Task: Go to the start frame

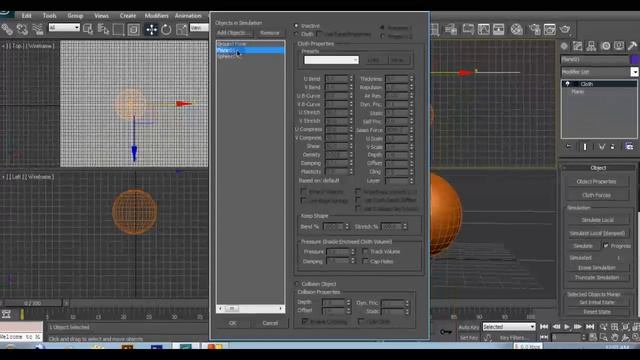Action: pos(544,327)
